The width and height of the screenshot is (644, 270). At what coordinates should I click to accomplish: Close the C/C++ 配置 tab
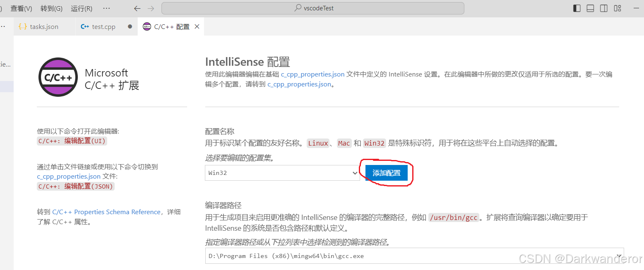click(x=197, y=26)
